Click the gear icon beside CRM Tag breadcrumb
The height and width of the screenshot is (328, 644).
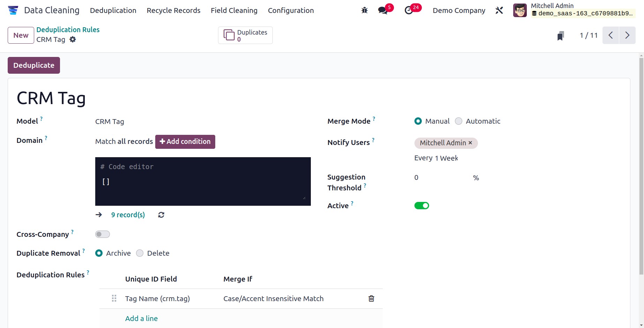[73, 39]
